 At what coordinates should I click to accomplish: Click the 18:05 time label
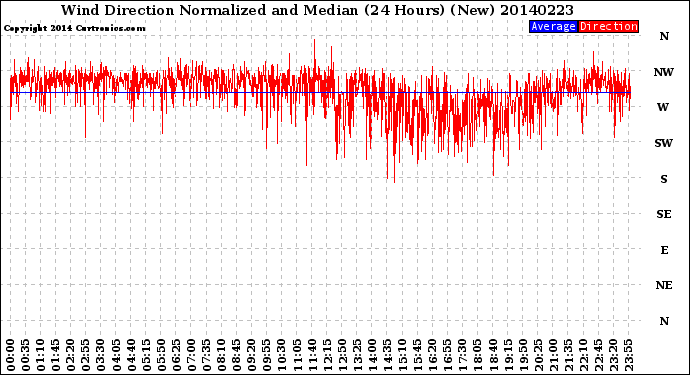click(x=478, y=355)
